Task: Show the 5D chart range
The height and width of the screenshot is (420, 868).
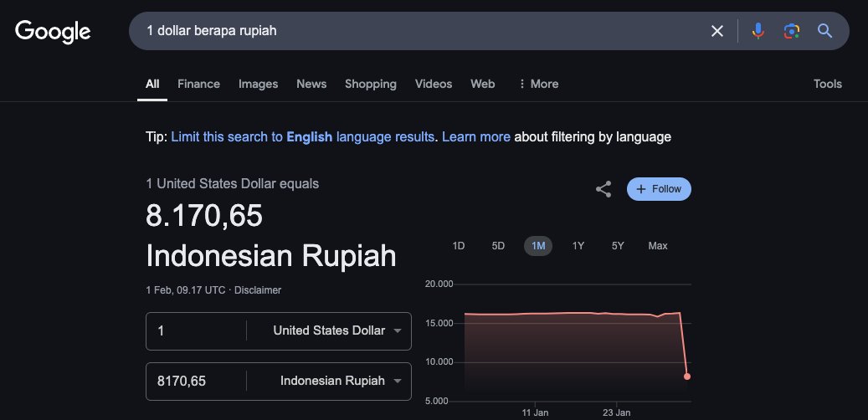Action: [498, 246]
